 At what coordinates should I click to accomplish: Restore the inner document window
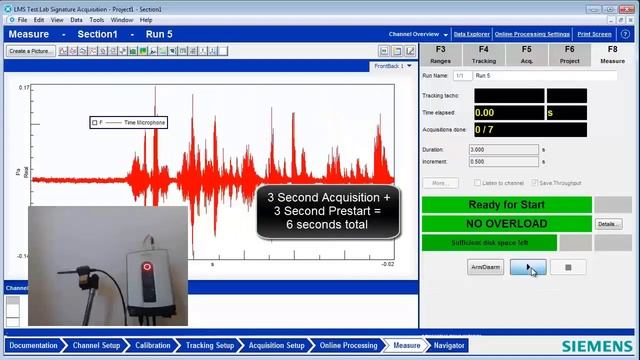coord(621,20)
